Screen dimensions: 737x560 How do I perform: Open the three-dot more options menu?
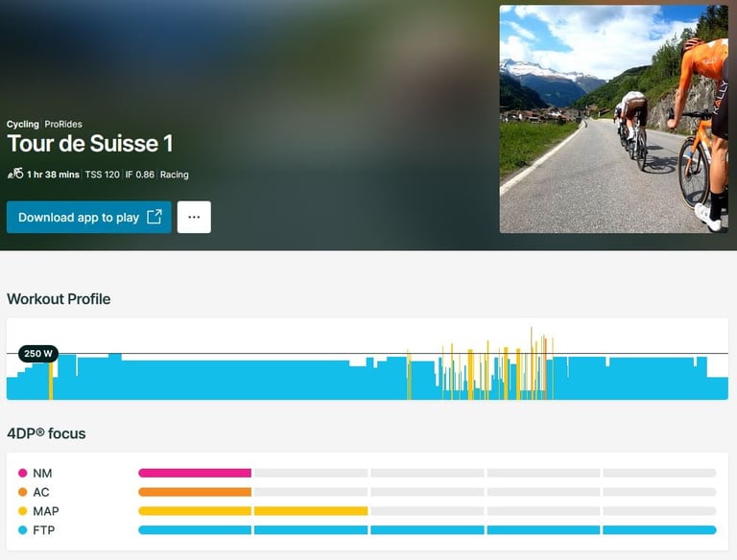point(194,218)
